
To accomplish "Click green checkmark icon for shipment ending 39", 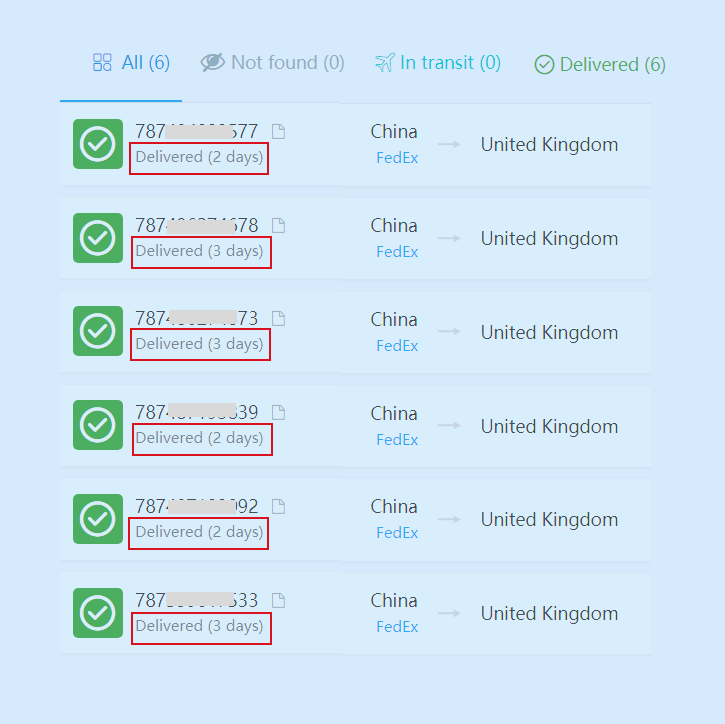I will click(98, 425).
